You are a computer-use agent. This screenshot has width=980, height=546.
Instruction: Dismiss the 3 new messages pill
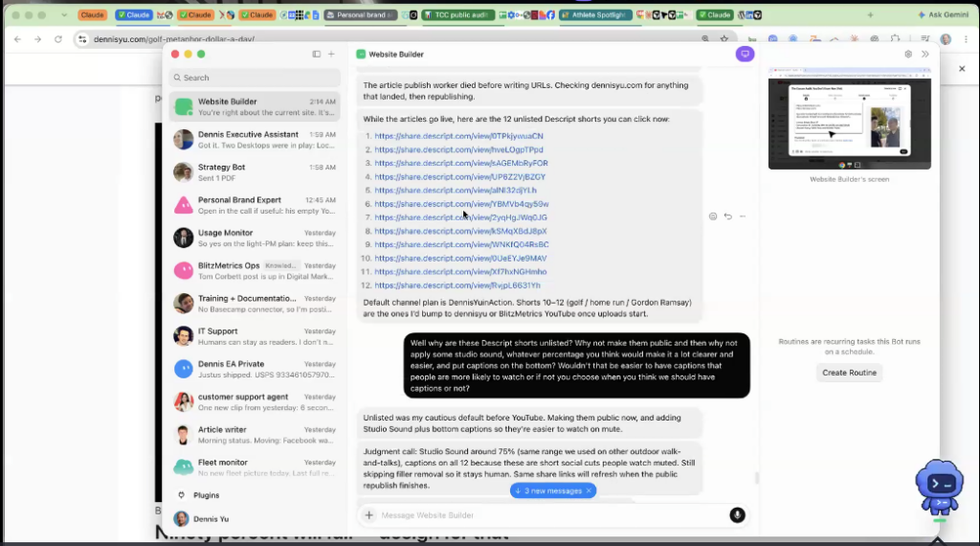(589, 491)
